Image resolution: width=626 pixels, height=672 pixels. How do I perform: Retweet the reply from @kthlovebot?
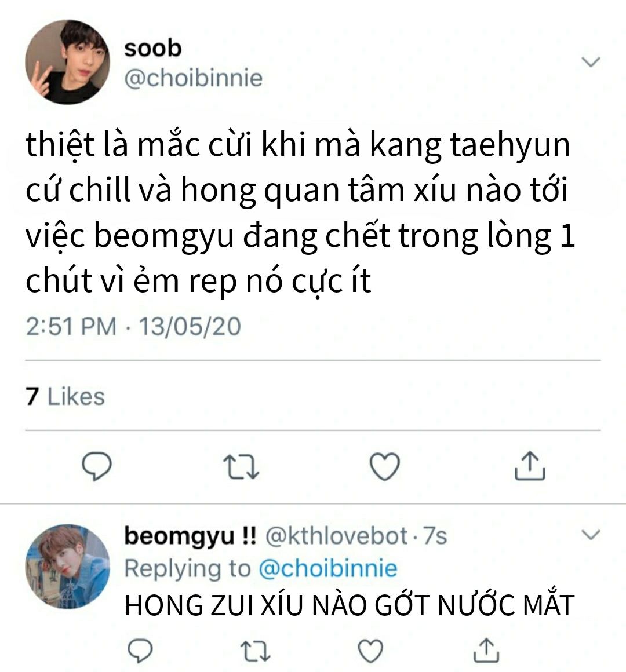255,651
